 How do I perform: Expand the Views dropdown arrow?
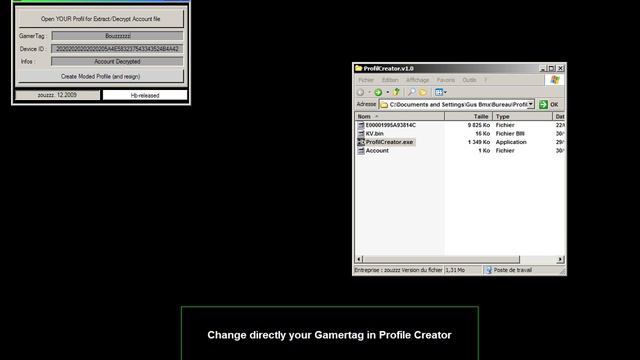click(x=445, y=92)
